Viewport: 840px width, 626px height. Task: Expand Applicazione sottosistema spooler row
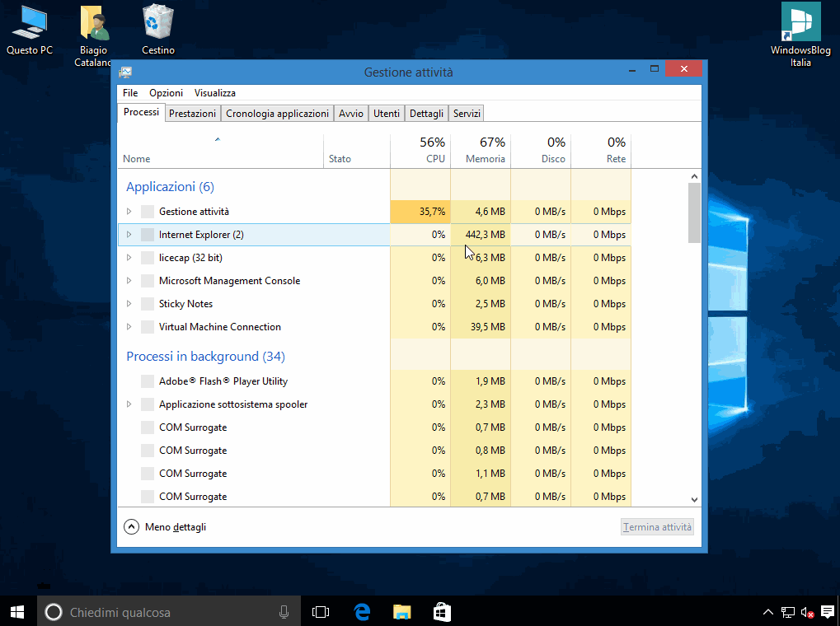coord(129,404)
